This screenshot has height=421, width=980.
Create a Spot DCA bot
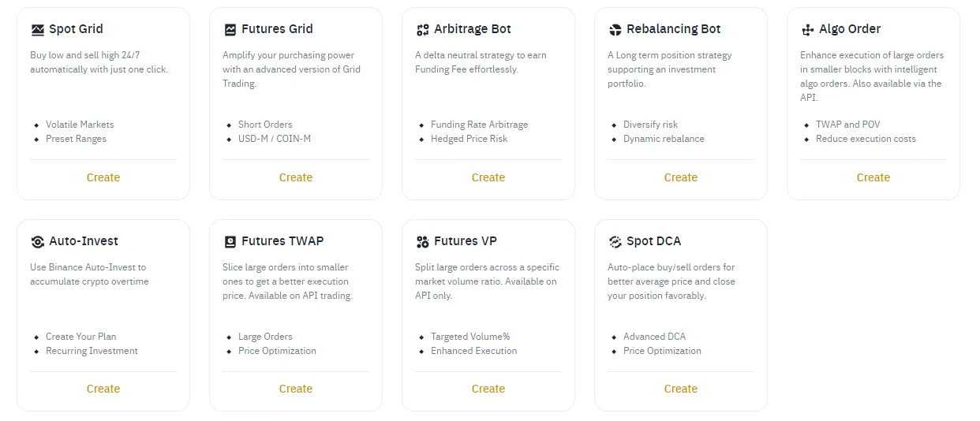681,389
